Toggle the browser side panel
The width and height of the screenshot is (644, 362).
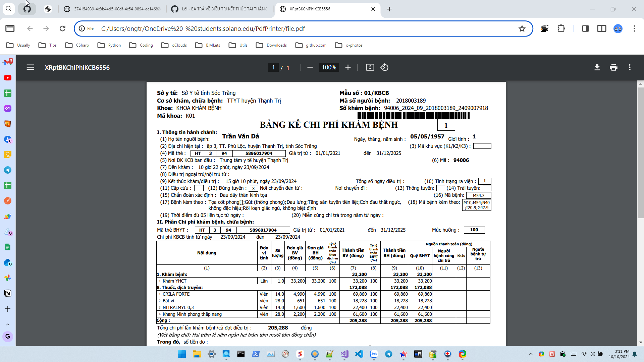click(x=586, y=28)
